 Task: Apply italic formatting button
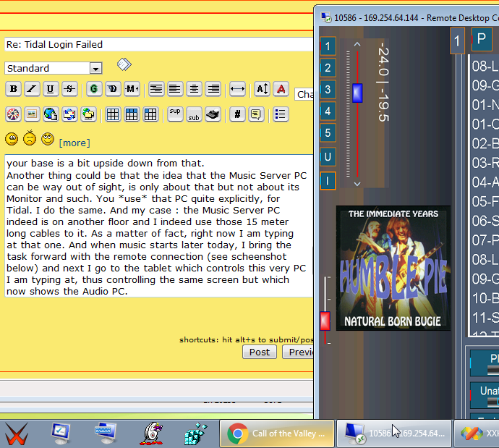32,89
